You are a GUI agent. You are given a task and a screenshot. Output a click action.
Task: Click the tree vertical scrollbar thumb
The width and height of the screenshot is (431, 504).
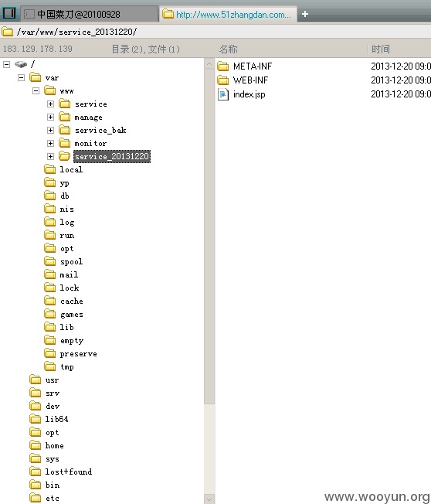pos(209,237)
